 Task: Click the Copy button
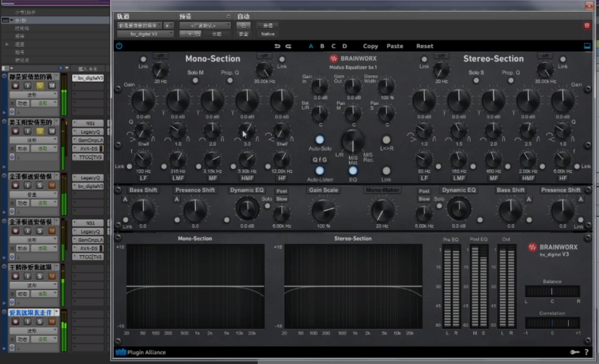click(370, 46)
